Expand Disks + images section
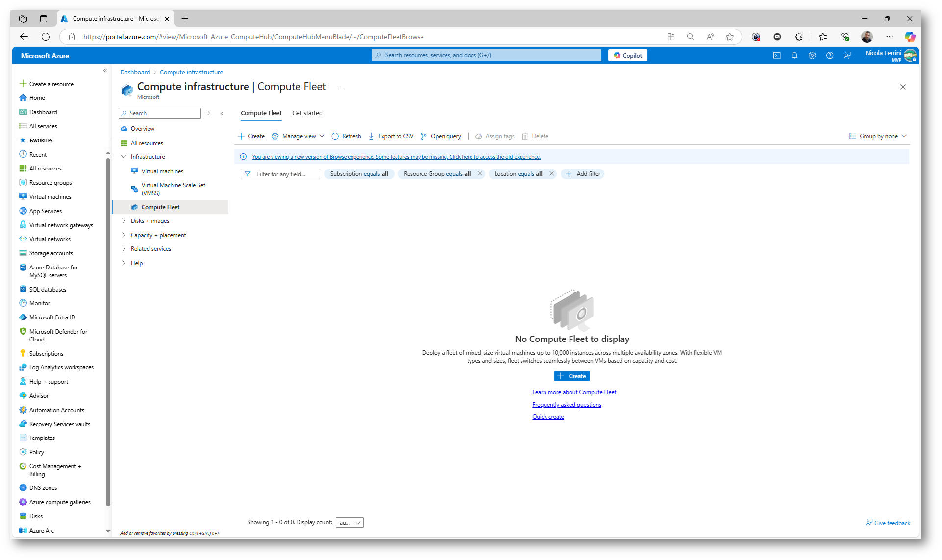Image resolution: width=942 pixels, height=560 pixels. pyautogui.click(x=124, y=221)
